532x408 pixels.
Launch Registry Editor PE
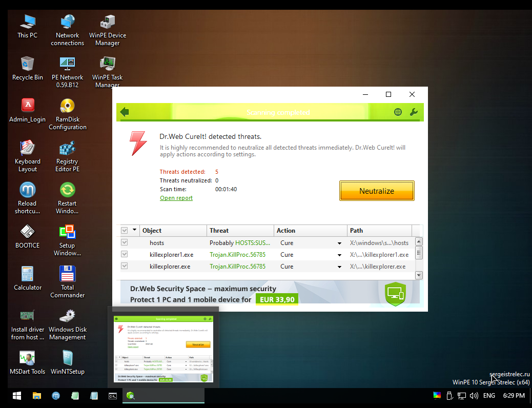coord(68,156)
